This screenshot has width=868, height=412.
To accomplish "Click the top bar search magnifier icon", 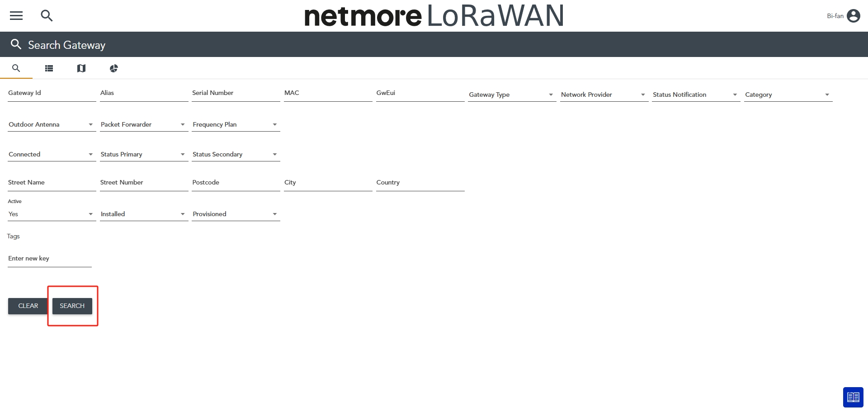I will coord(47,16).
